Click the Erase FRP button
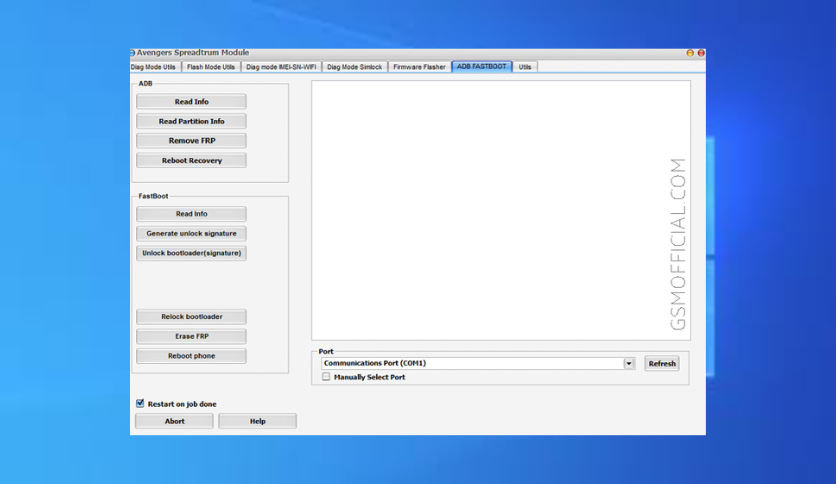This screenshot has height=484, width=836. pos(191,336)
